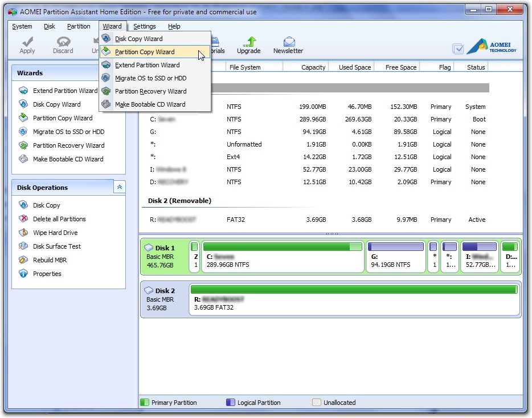Click Disk Copy Wizard icon in sidebar

[23, 104]
